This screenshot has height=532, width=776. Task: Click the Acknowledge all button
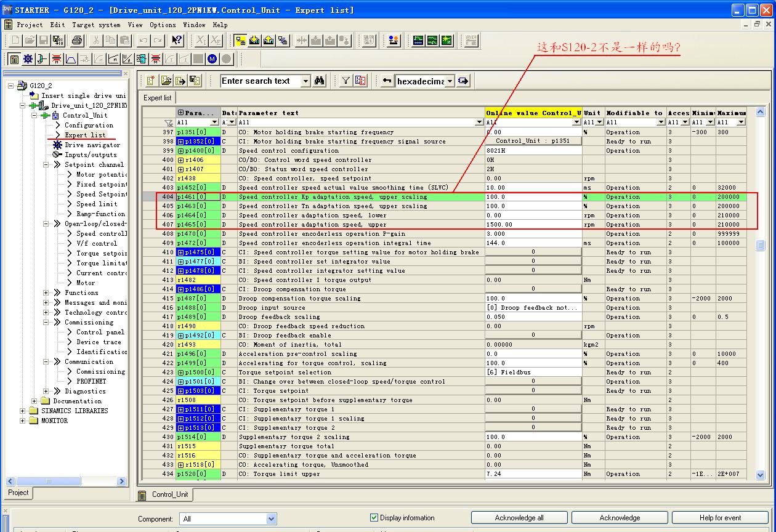519,518
